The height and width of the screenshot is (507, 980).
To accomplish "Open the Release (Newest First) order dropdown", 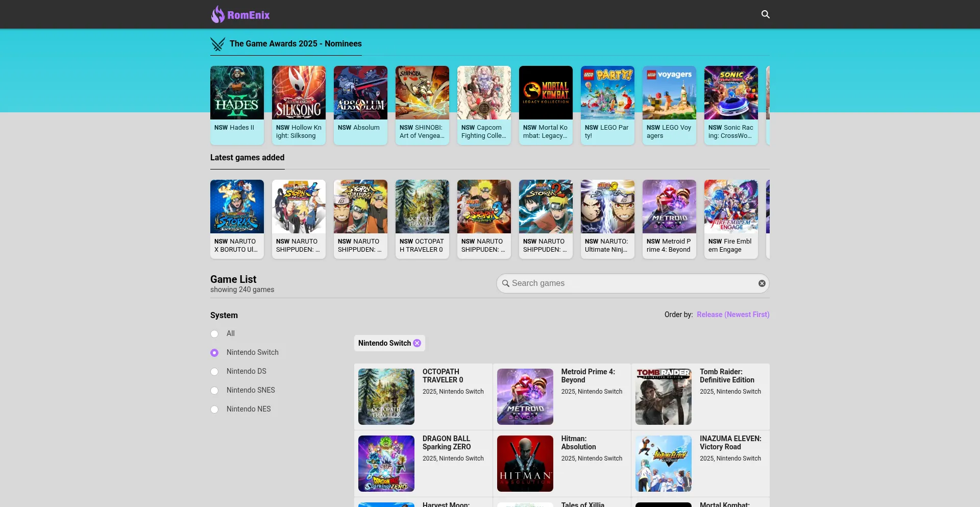I will 732,315.
